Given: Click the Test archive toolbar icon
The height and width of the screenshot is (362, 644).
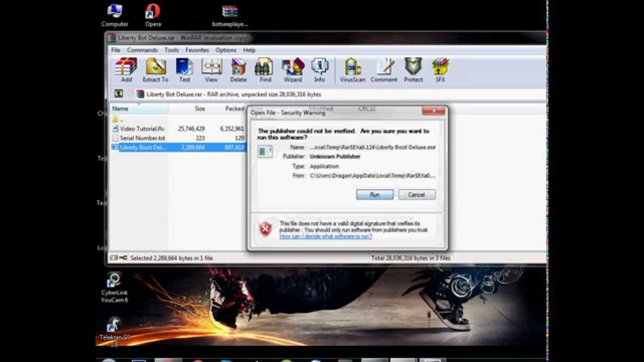Looking at the screenshot, I should (185, 70).
